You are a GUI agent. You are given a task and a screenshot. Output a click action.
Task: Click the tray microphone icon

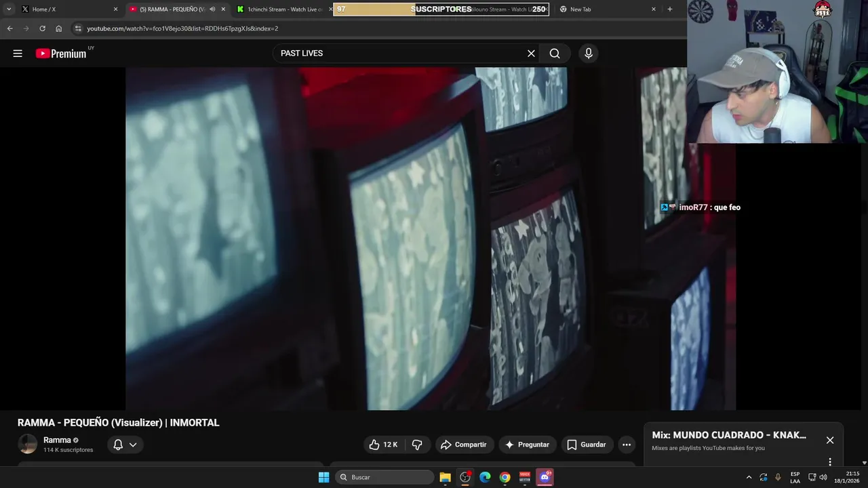[x=778, y=477]
